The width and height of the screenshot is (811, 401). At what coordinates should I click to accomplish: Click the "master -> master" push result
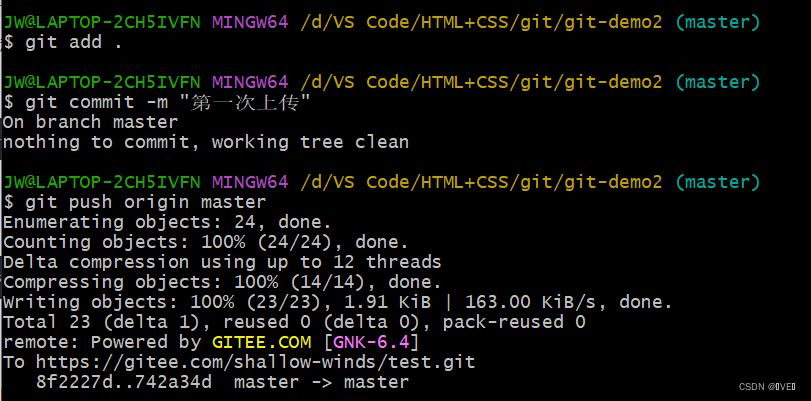pos(321,382)
